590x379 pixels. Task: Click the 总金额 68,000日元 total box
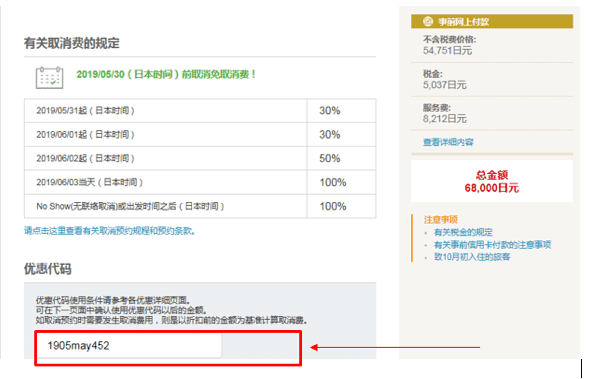coord(492,181)
